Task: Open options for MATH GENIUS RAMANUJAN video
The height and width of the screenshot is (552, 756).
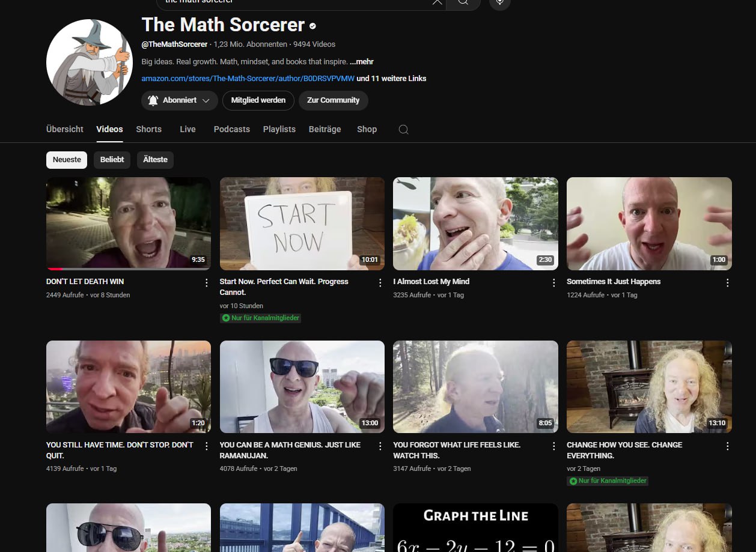Action: [x=380, y=446]
